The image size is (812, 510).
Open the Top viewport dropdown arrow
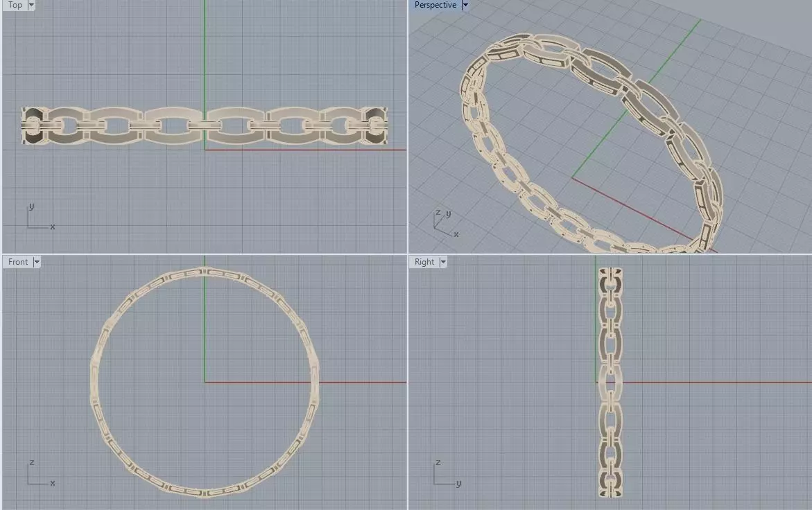(x=31, y=5)
